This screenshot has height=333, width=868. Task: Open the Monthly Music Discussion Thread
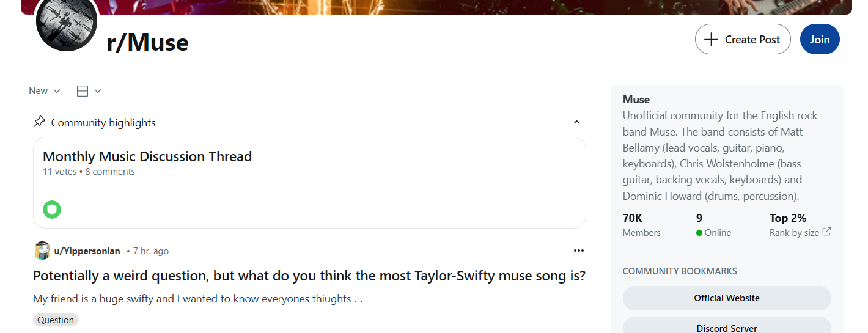point(147,156)
